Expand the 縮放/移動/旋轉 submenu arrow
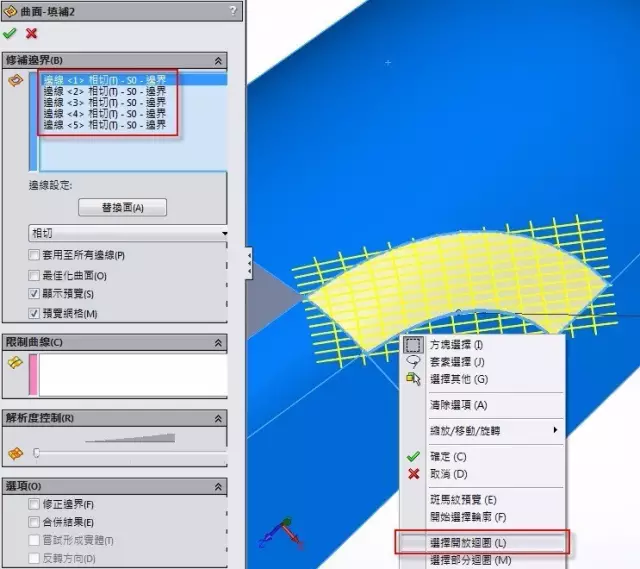The height and width of the screenshot is (569, 640). click(555, 430)
